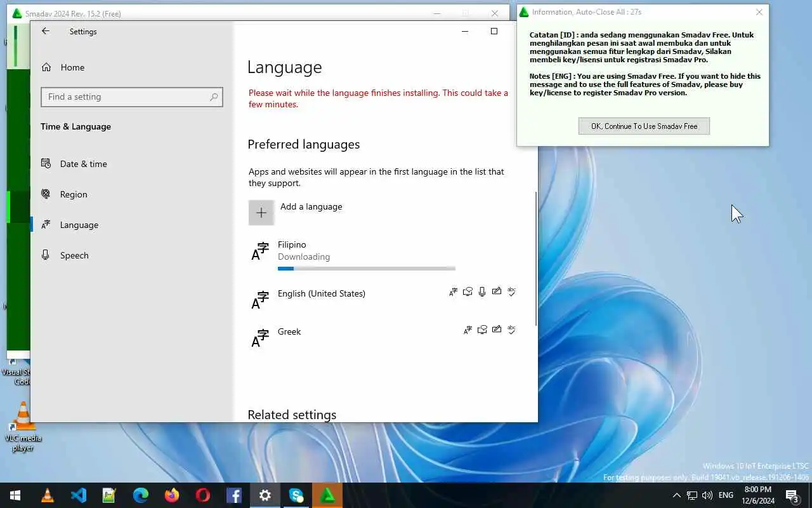Select the Filipino language entry
The image size is (812, 508).
click(x=383, y=255)
